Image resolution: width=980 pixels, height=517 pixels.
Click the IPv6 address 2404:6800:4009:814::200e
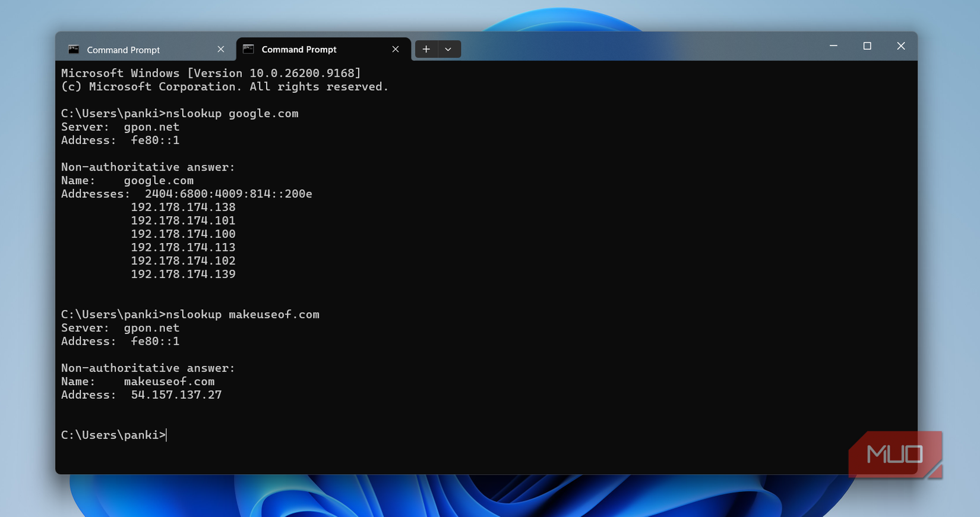coord(229,194)
